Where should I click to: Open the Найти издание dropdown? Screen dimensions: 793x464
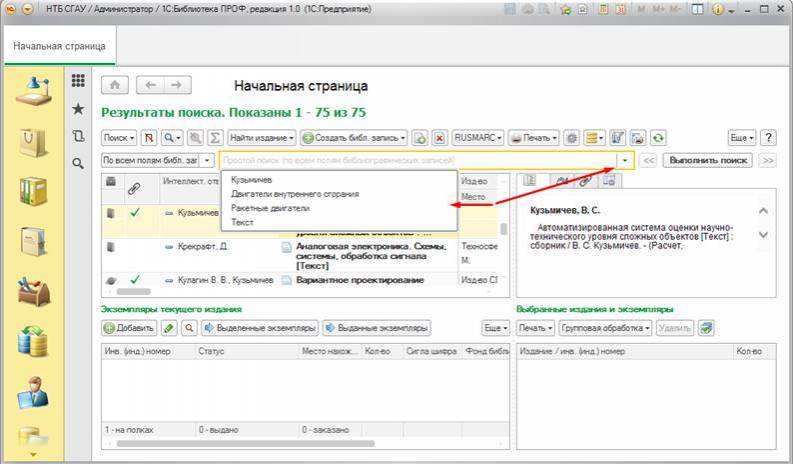tap(262, 138)
